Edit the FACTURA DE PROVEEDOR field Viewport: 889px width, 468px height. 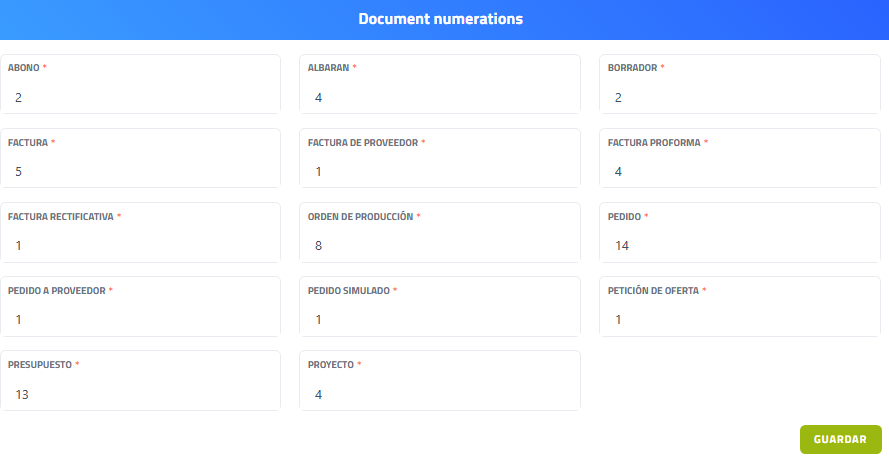pyautogui.click(x=440, y=171)
